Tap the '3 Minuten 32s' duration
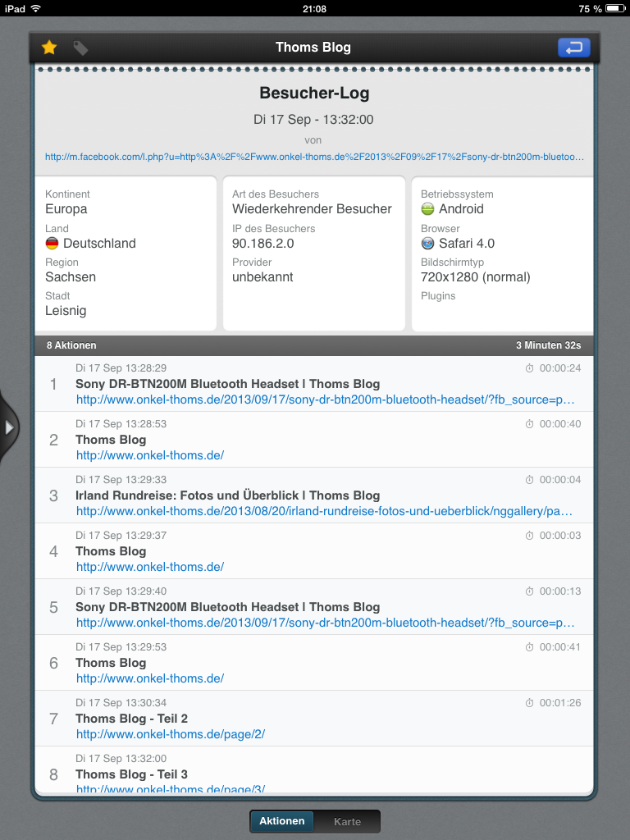The width and height of the screenshot is (630, 840). pyautogui.click(x=549, y=345)
